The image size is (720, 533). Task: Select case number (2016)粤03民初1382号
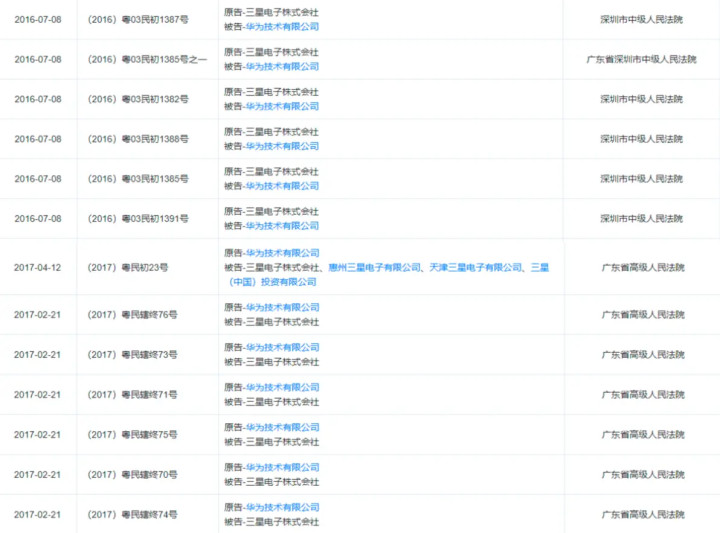tap(138, 99)
